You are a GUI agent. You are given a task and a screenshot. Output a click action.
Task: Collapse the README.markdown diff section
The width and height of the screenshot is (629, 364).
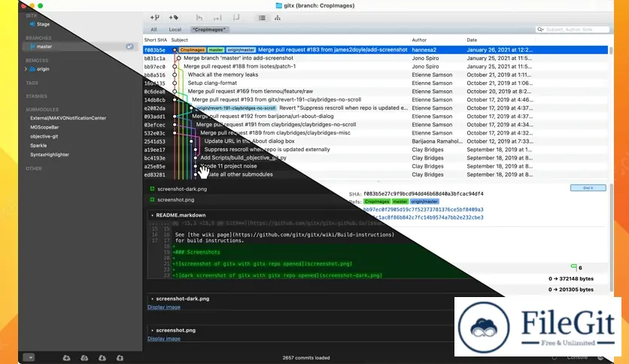[152, 215]
